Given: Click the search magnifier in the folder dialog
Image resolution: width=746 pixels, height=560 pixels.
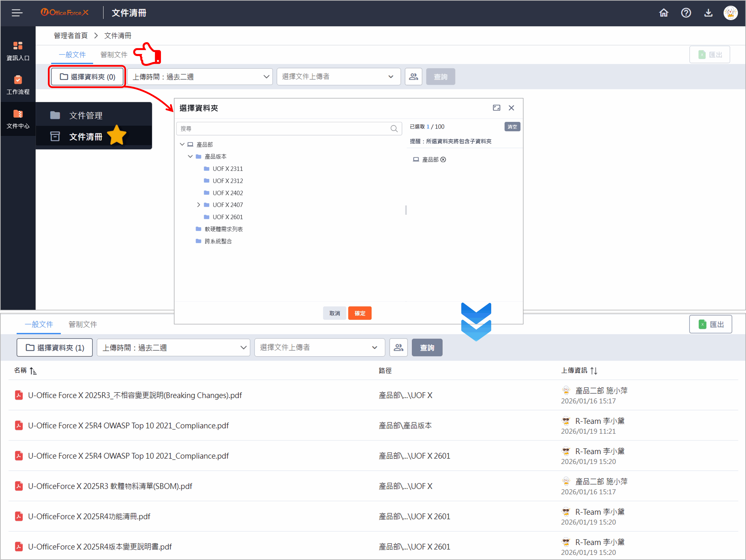Looking at the screenshot, I should 394,128.
